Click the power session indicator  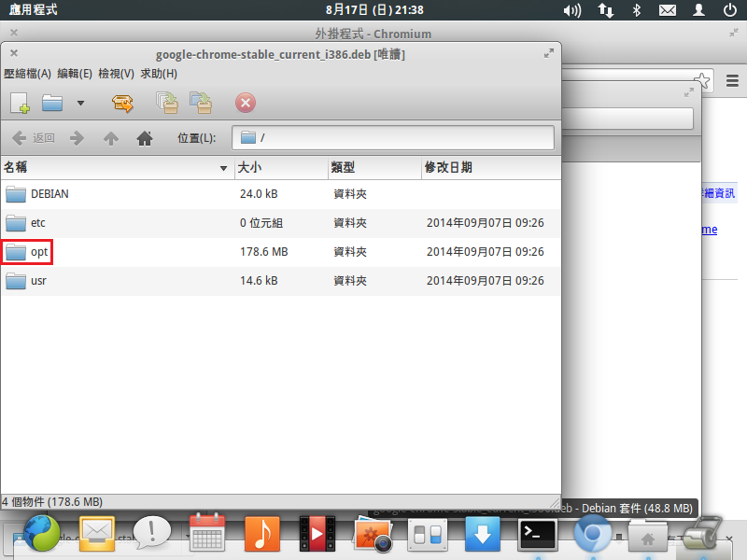tap(729, 10)
